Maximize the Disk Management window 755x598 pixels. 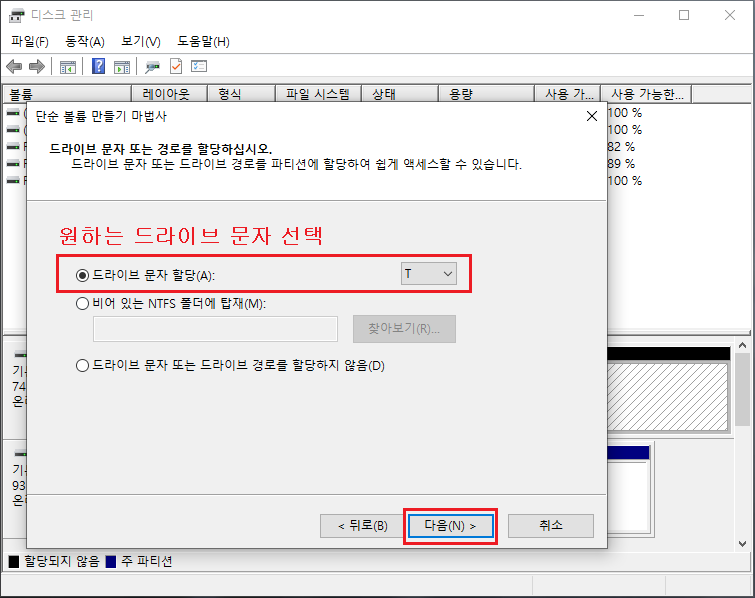(x=684, y=15)
